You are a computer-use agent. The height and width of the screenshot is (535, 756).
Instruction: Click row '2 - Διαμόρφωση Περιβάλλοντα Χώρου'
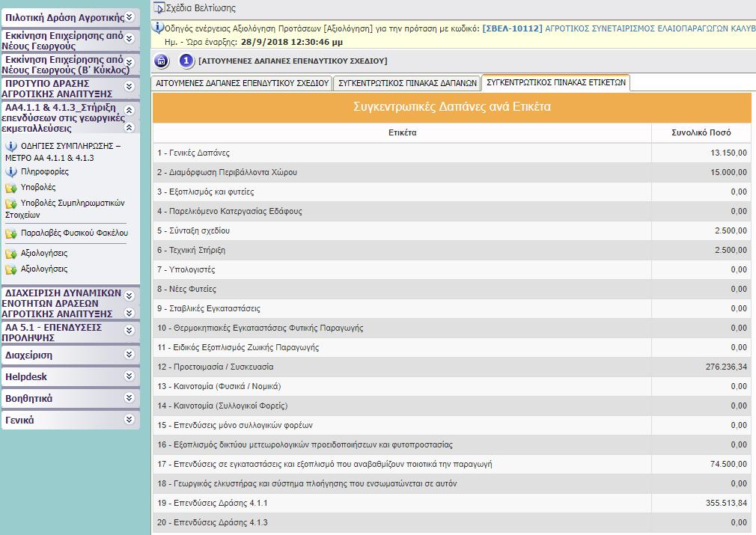coord(452,172)
